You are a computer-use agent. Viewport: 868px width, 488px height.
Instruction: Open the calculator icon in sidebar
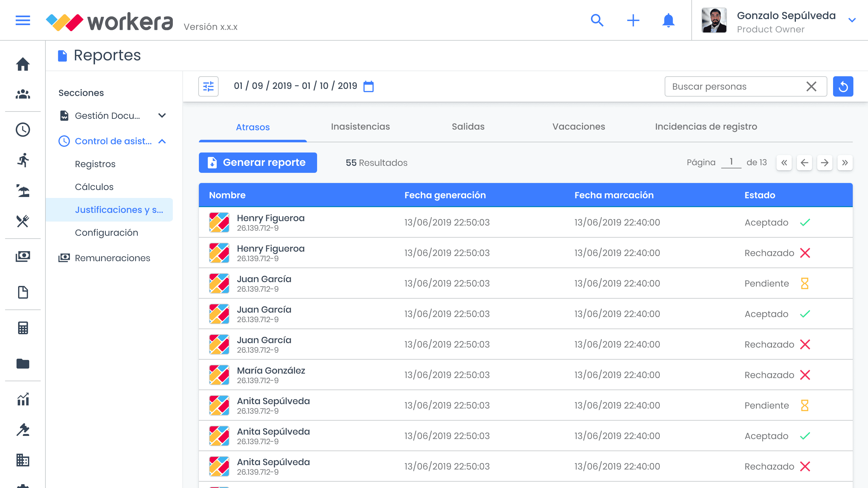23,328
